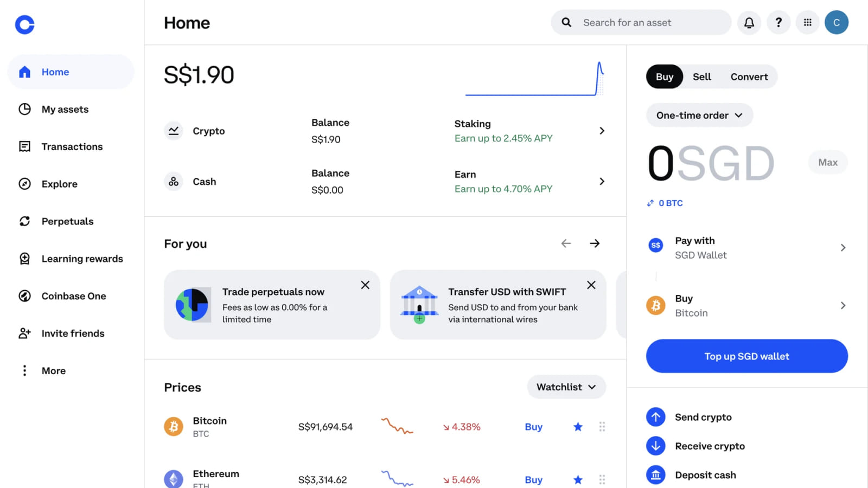
Task: Open the One-time order dropdown
Action: click(699, 115)
